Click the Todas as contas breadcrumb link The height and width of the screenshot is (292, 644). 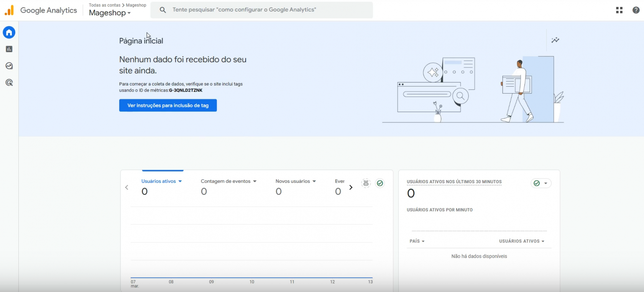[x=105, y=5]
